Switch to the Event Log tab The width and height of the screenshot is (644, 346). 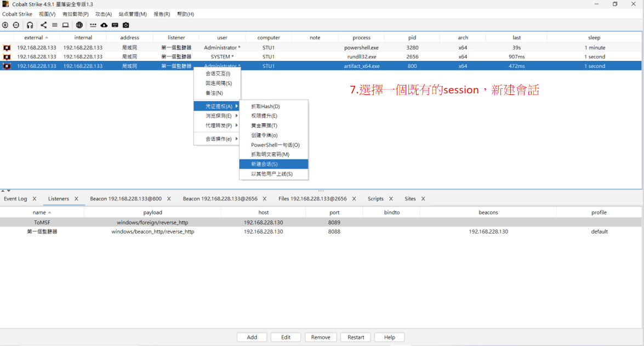15,199
